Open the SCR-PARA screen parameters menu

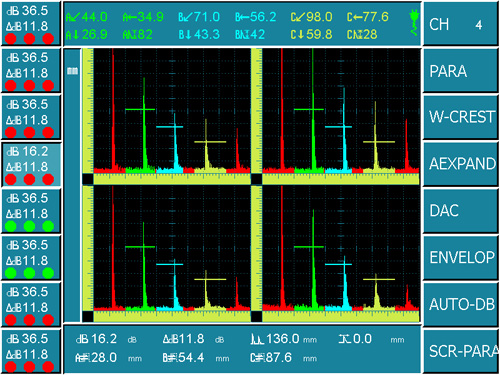(x=461, y=351)
